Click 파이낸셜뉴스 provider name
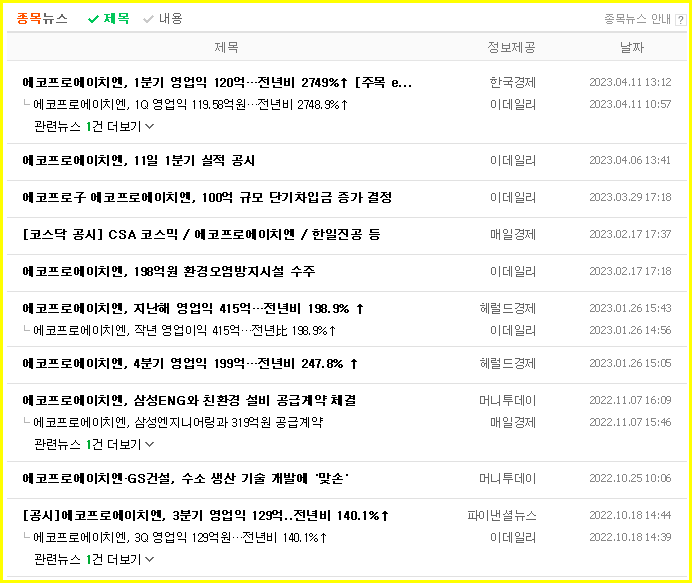 (502, 515)
